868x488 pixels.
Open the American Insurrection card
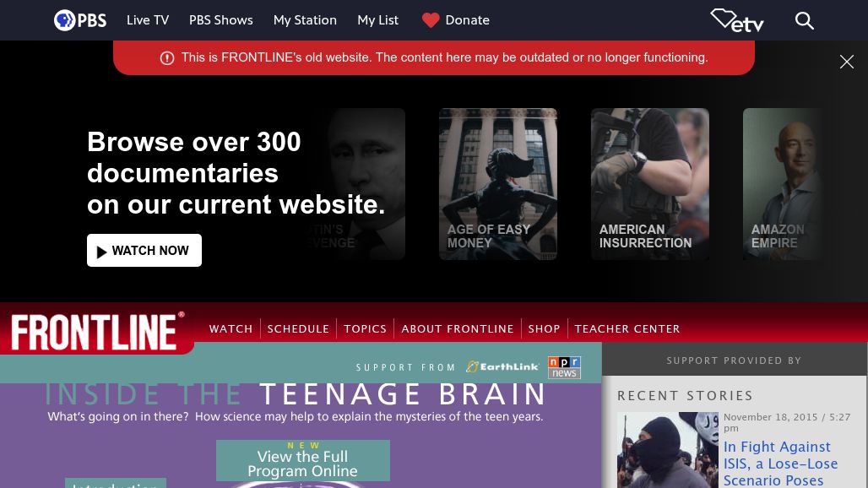point(650,184)
